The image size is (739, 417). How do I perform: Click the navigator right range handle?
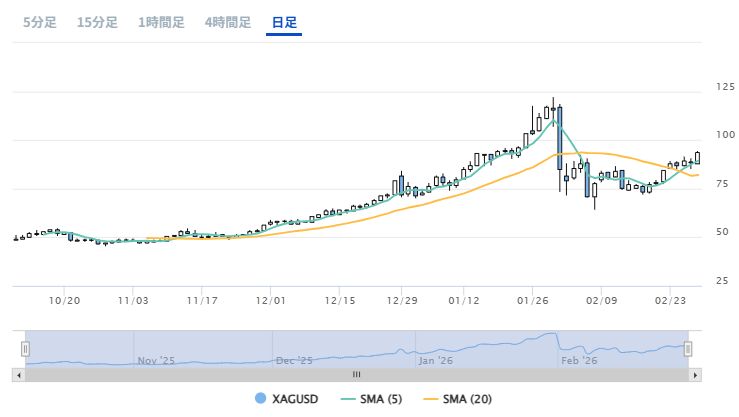688,349
